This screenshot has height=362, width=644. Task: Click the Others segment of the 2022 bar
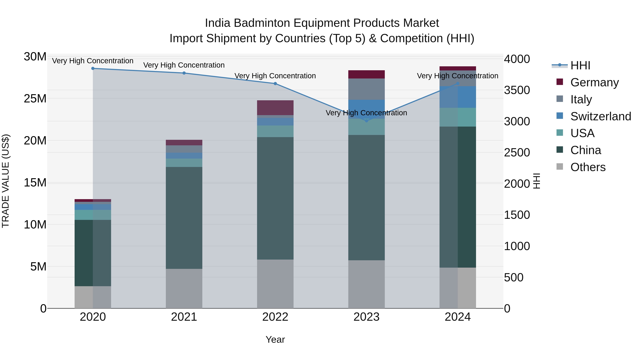275,284
